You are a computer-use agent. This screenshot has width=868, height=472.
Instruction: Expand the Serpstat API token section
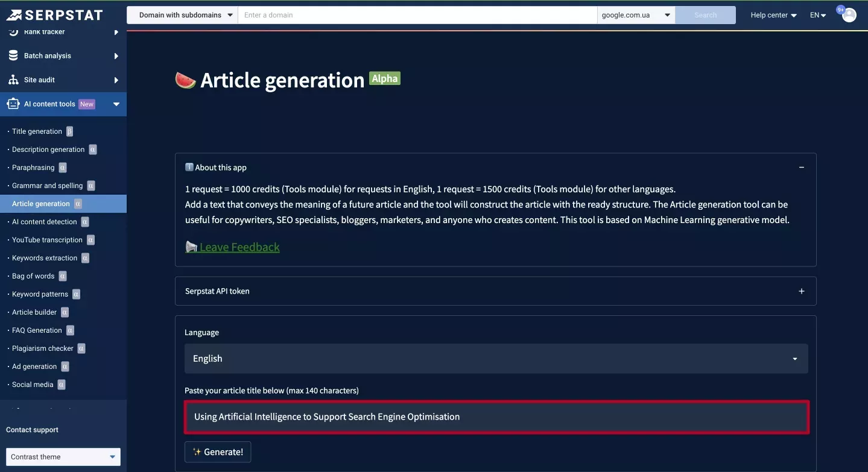[x=802, y=291]
